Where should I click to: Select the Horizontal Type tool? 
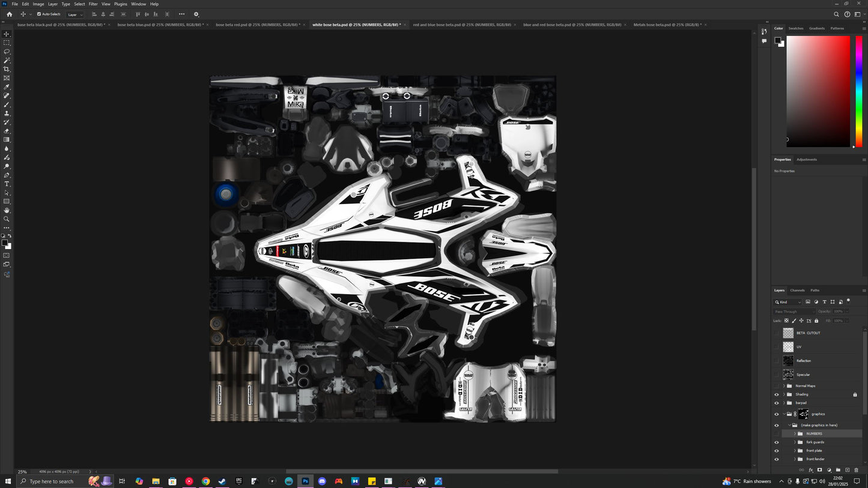coord(7,184)
